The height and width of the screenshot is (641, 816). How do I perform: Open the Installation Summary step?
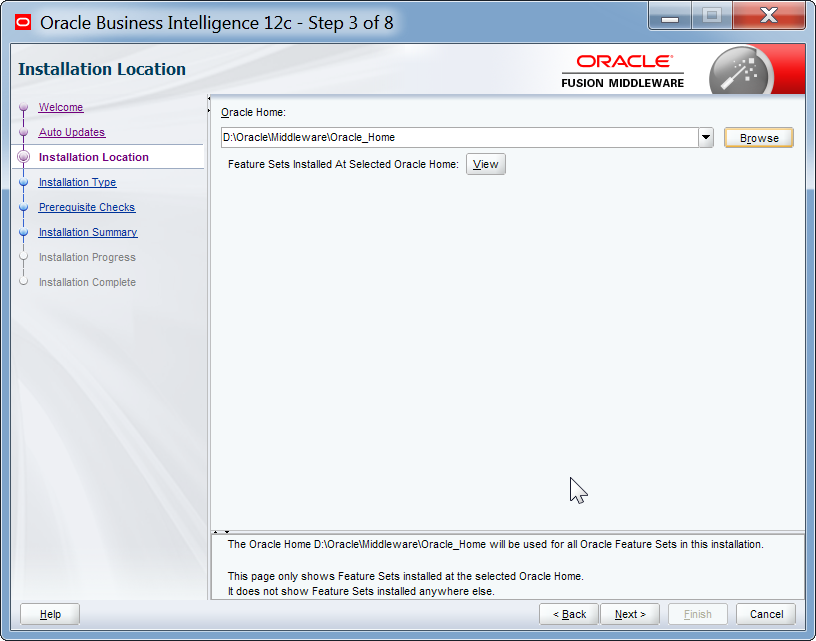pyautogui.click(x=88, y=232)
